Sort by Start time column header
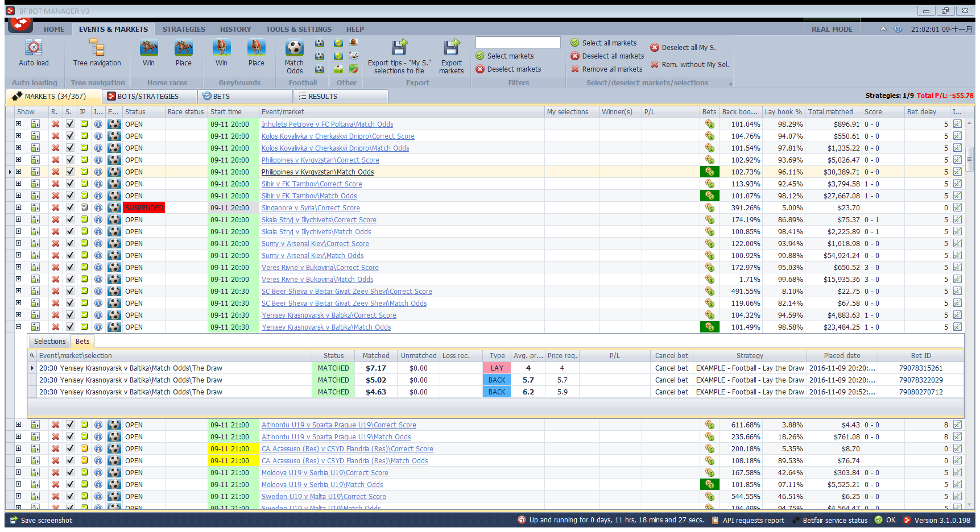 pyautogui.click(x=233, y=112)
